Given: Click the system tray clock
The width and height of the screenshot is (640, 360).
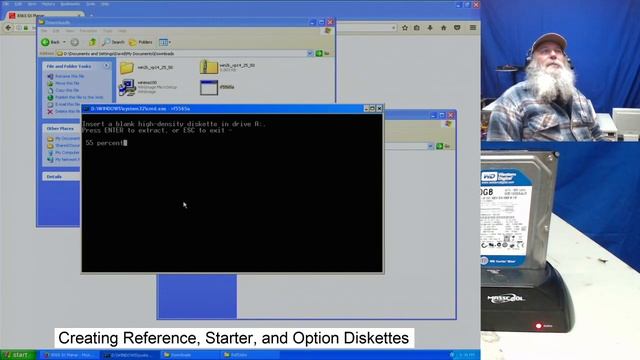Looking at the screenshot, I should 467,355.
